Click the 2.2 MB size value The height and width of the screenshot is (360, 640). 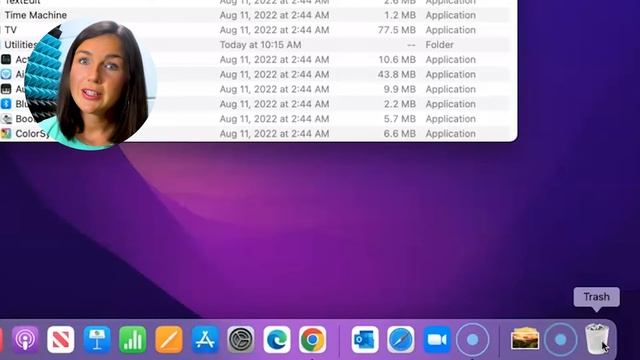pos(400,104)
